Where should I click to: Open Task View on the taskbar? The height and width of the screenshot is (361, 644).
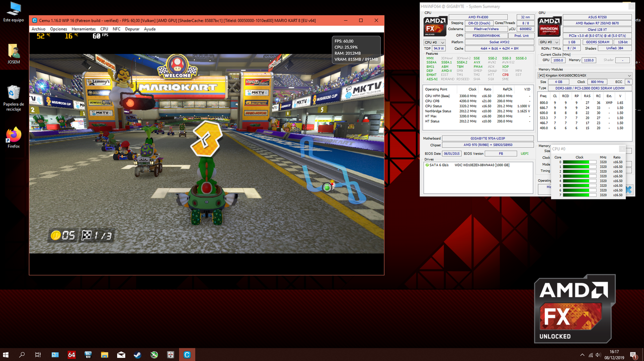point(38,354)
